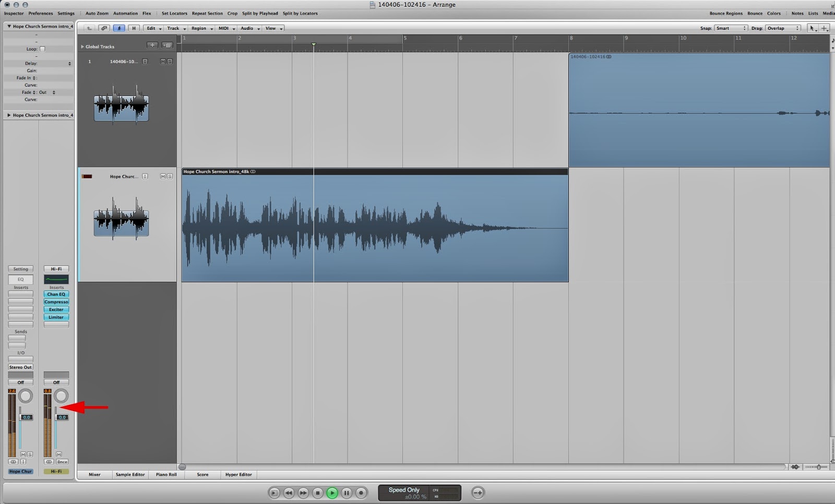Open the Limiter insert plugin
This screenshot has width=835, height=504.
pyautogui.click(x=56, y=317)
